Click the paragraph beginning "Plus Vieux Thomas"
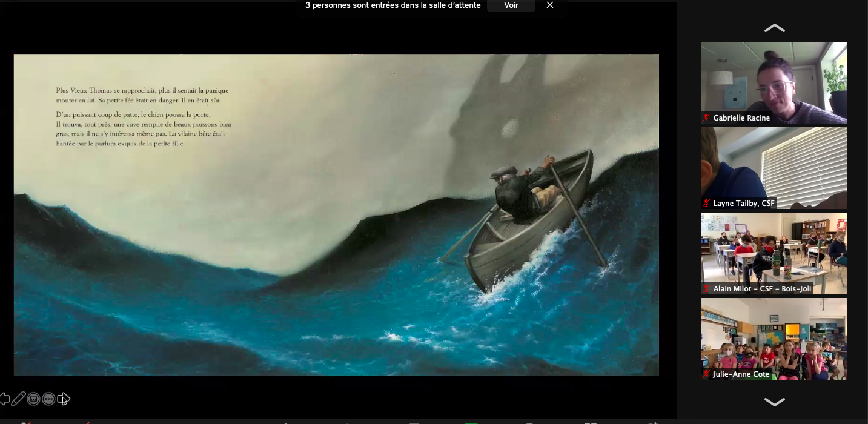Screen dimensions: 868x424 [x=142, y=95]
